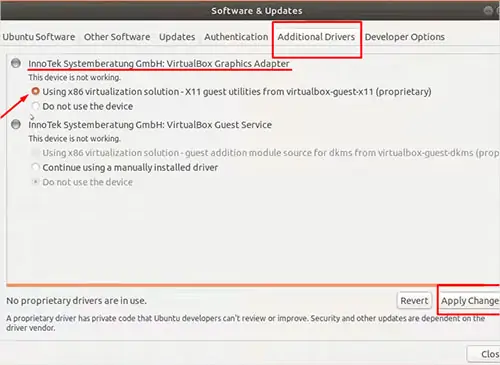The height and width of the screenshot is (365, 500).
Task: Click the VirtualBox Guest Service status icon
Action: pyautogui.click(x=16, y=124)
